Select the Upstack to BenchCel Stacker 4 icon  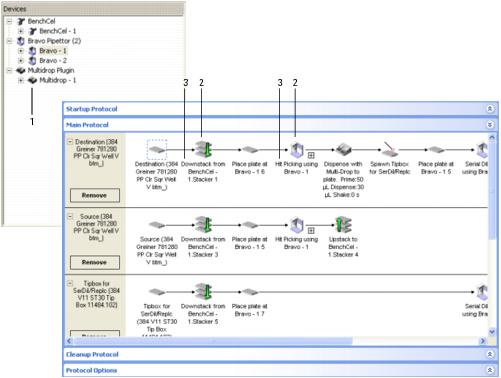tap(343, 225)
